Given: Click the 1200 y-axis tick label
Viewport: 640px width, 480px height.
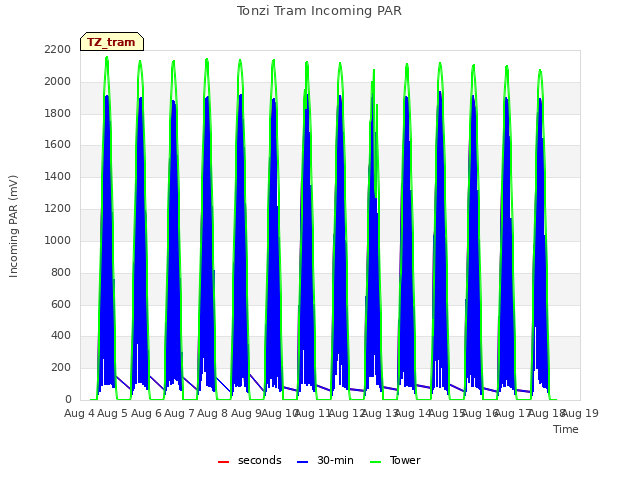Looking at the screenshot, I should tap(58, 209).
